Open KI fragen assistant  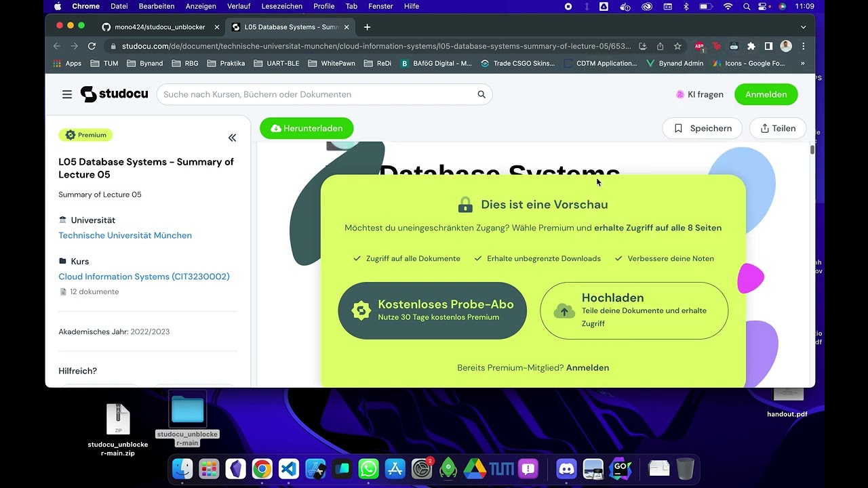coord(699,94)
